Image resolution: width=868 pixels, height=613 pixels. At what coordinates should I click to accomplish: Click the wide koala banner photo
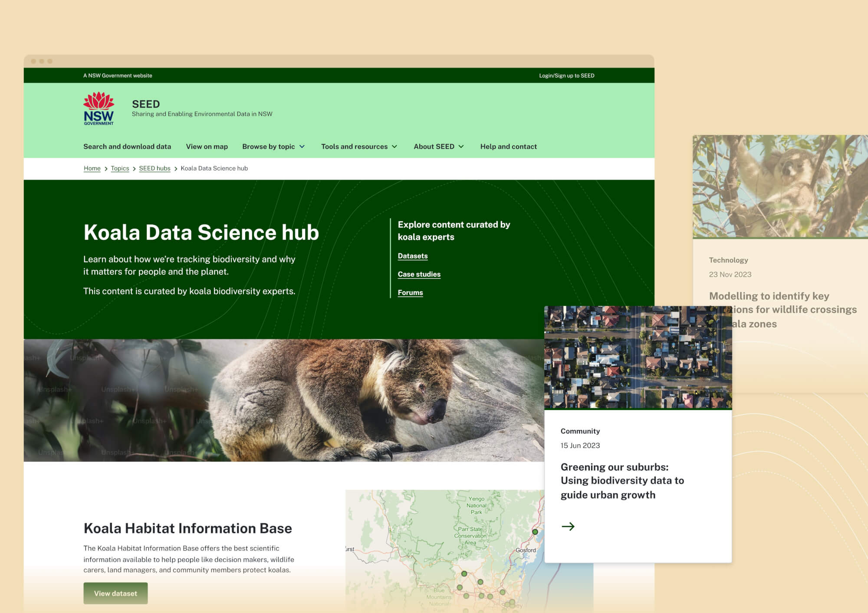pyautogui.click(x=284, y=400)
